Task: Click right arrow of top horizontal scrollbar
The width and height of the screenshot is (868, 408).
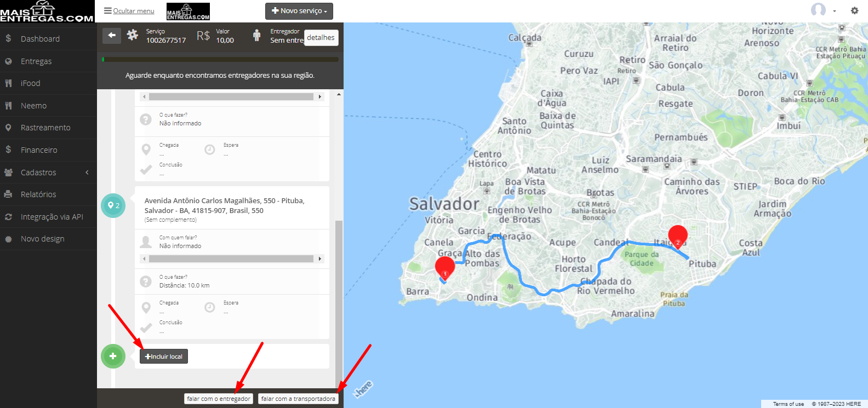Action: [x=320, y=96]
